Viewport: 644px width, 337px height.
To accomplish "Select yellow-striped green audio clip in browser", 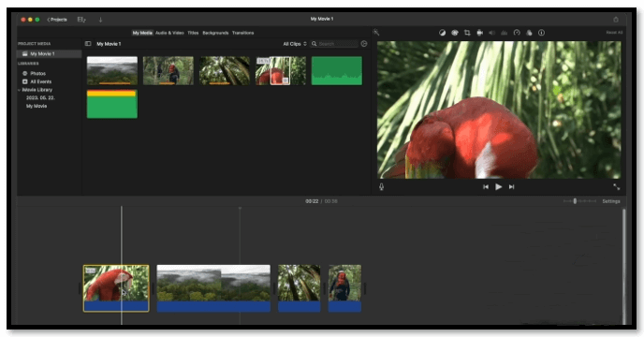I will [x=112, y=104].
